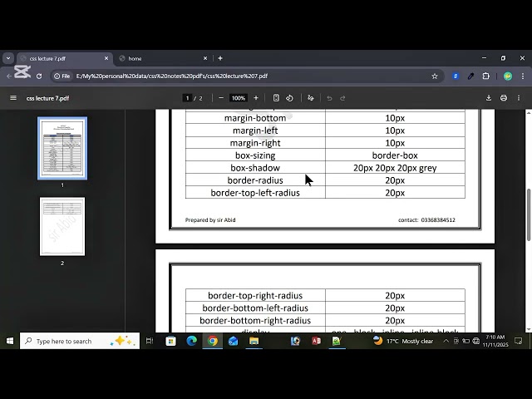
Task: Click the Prepared by sir Abid footer
Action: [210, 219]
